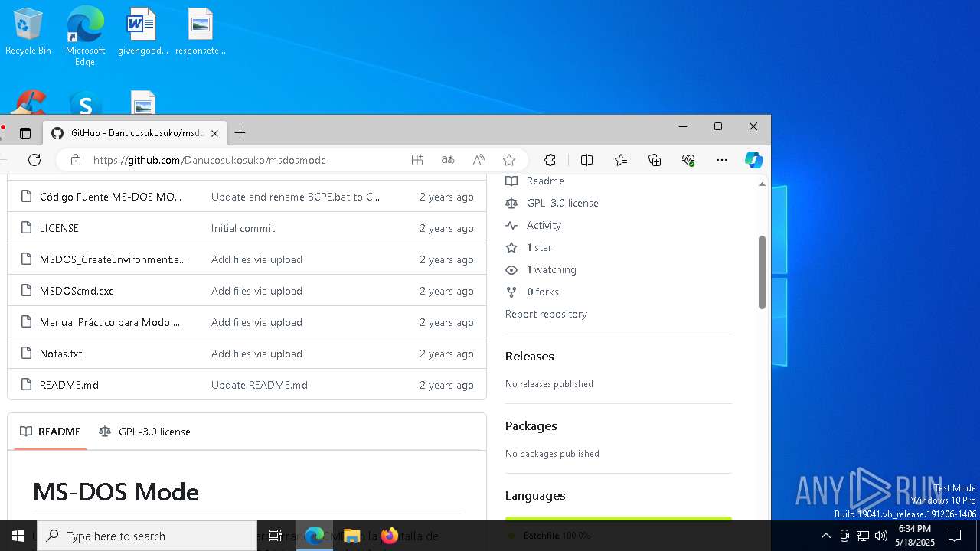Click taskbar search box
This screenshot has width=980, height=551.
[147, 536]
